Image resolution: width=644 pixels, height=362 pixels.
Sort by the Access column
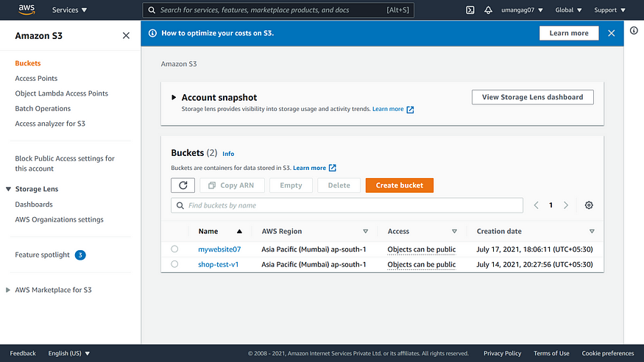[x=422, y=231]
